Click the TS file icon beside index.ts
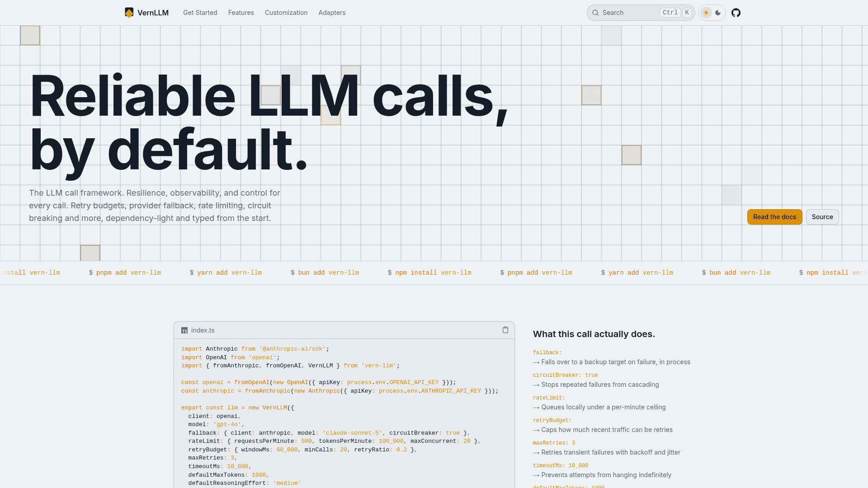868x488 pixels. (x=184, y=331)
